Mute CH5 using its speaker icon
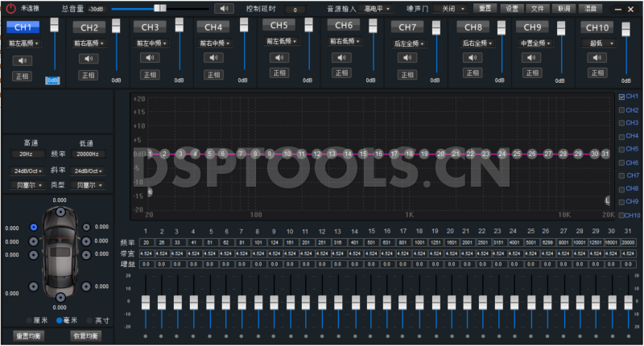644x346 pixels. (279, 57)
